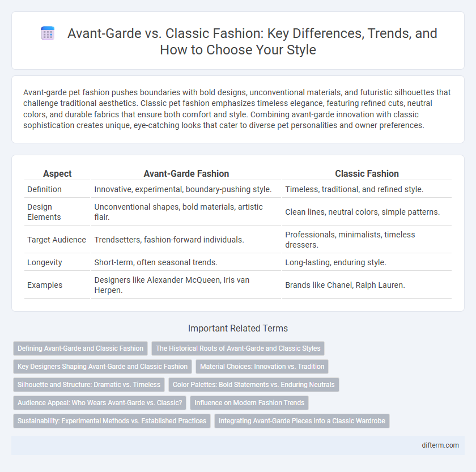Click 'Short-term, often seasonal trends.' cell

point(186,262)
